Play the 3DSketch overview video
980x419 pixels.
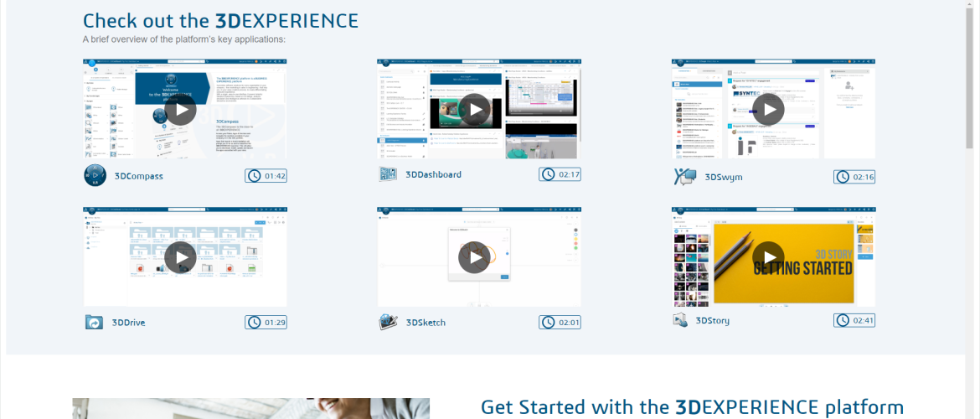click(475, 257)
